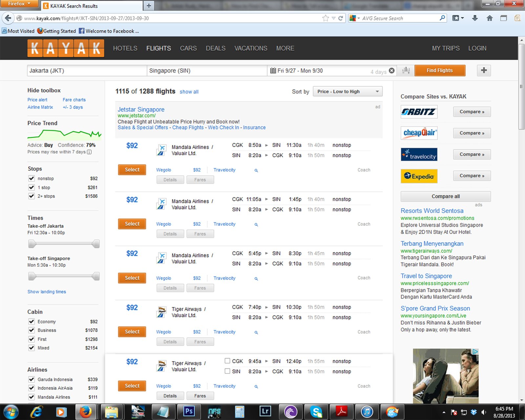This screenshot has width=525, height=420.
Task: Click the Take-off Jakarta slider left handle
Action: pos(32,244)
